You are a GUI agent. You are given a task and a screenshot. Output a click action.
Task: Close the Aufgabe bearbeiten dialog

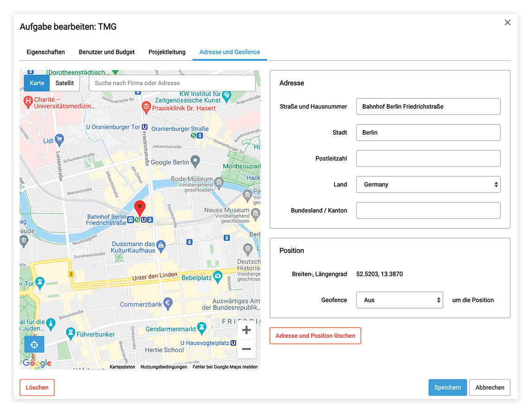point(507,22)
